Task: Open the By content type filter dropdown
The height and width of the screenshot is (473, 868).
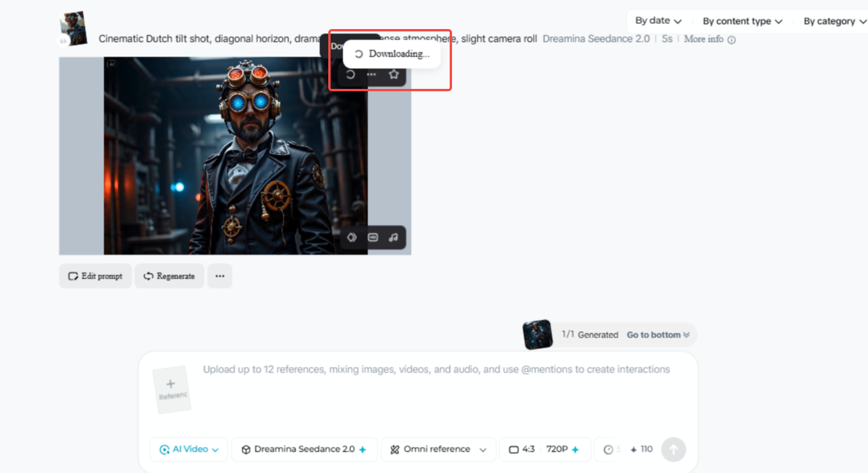Action: coord(743,21)
